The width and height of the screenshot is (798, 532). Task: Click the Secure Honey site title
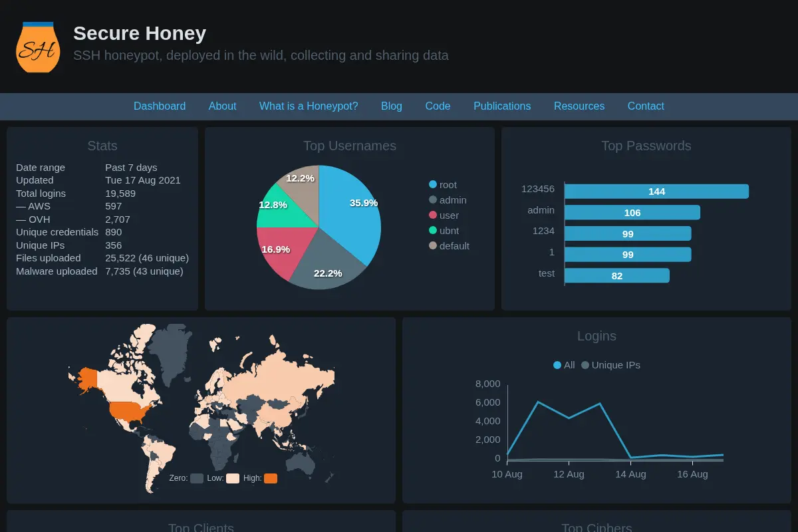click(x=140, y=33)
